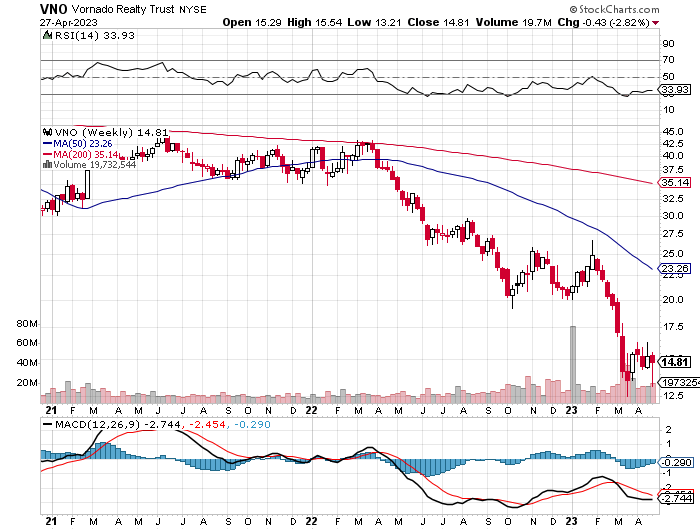Click the Volume 19,732,544 legend text
700x530 pixels.
click(95, 165)
